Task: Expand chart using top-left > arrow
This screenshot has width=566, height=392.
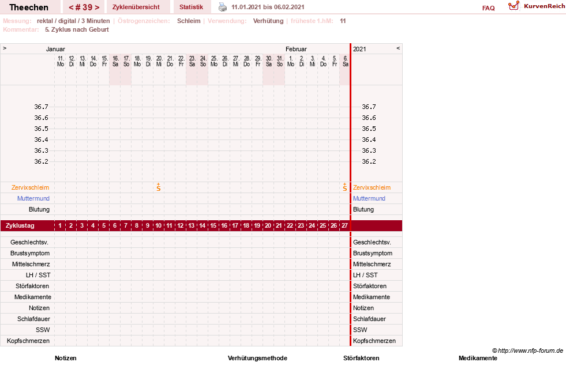Action: (x=5, y=48)
